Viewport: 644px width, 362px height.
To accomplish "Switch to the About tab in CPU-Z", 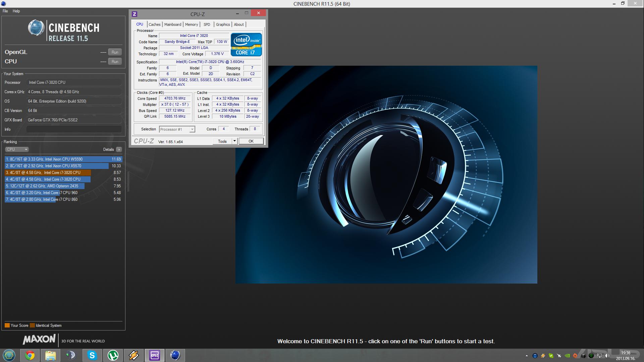I will (x=239, y=24).
